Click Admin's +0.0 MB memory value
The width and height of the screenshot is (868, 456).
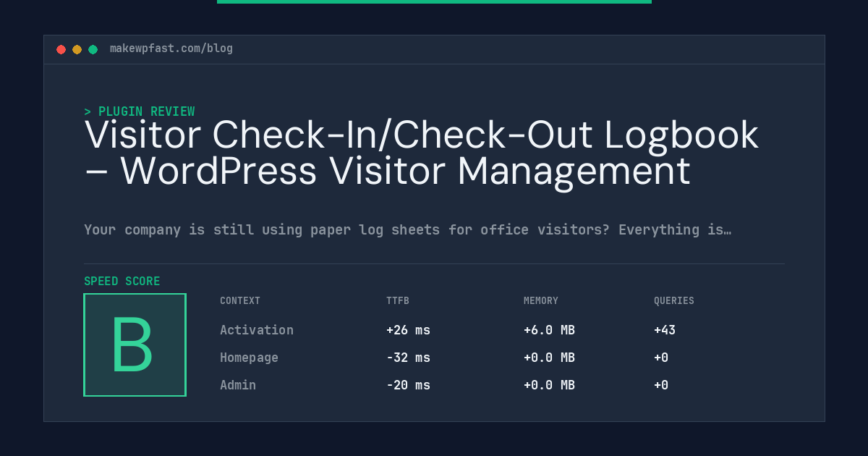549,385
